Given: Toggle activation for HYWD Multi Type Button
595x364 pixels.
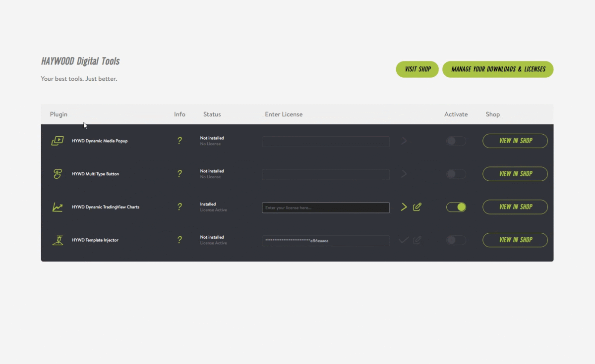Looking at the screenshot, I should 455,174.
